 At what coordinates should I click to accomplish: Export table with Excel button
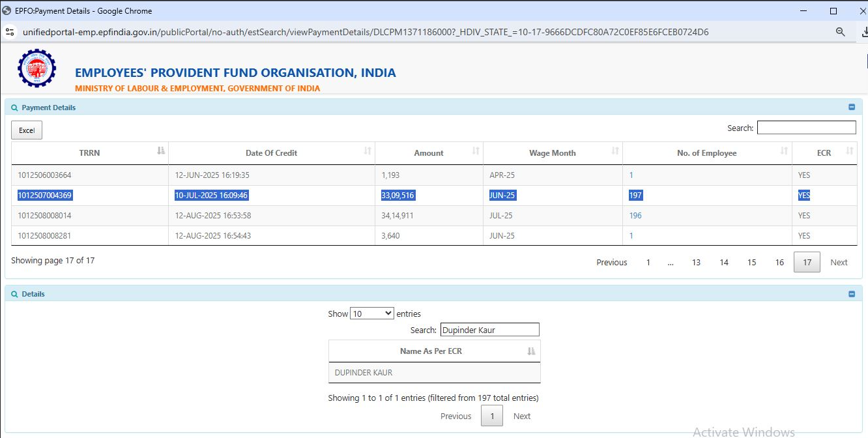pos(27,130)
